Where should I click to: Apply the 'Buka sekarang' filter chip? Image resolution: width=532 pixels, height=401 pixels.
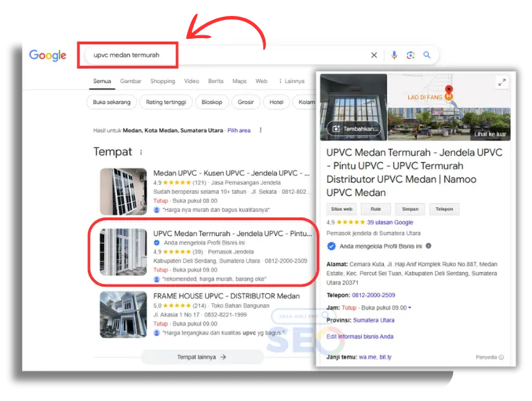[112, 102]
